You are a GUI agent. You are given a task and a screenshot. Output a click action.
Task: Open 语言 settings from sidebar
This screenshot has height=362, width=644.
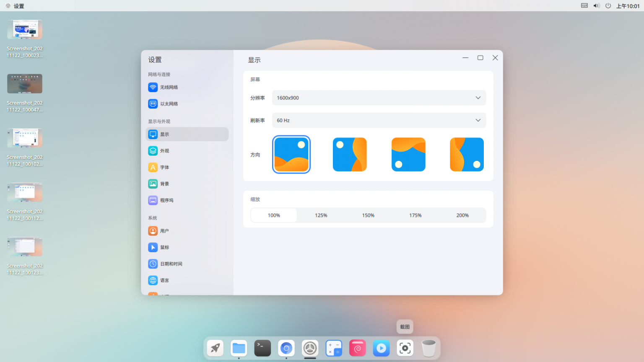click(x=164, y=280)
